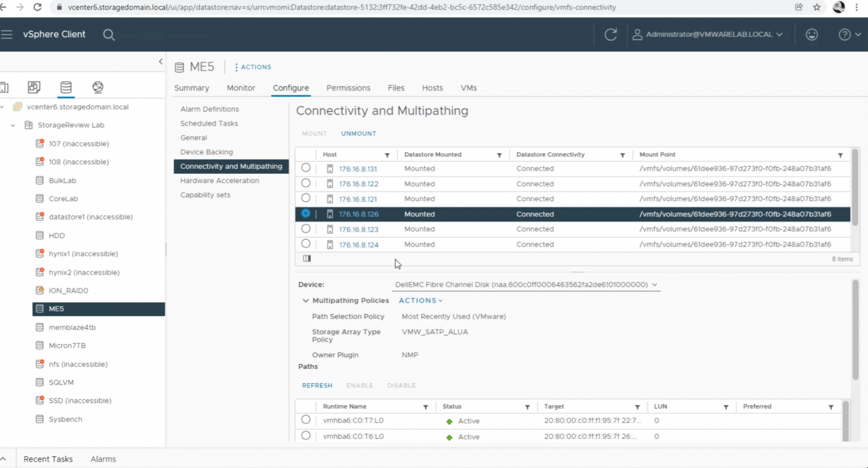The width and height of the screenshot is (868, 468).
Task: Select the ION_RAID0 datastore warning icon
Action: pyautogui.click(x=40, y=290)
